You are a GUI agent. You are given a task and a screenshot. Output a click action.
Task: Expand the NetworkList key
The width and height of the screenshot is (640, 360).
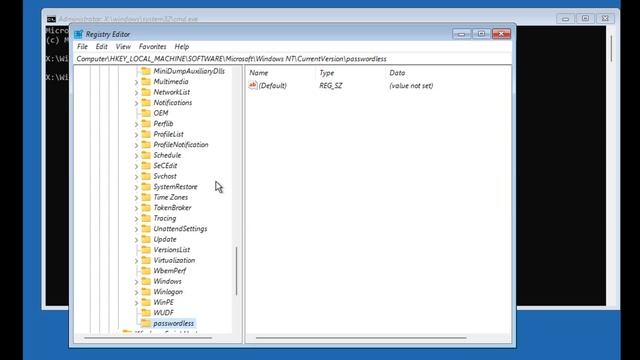(136, 93)
